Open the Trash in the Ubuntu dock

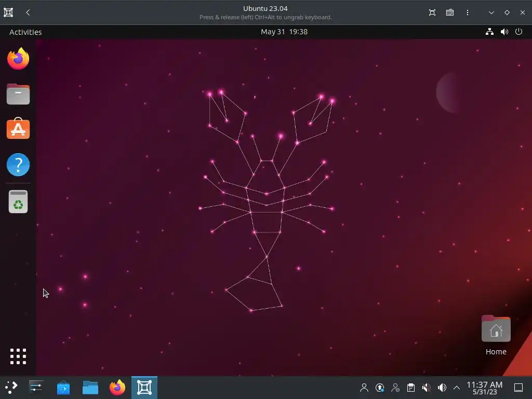pyautogui.click(x=18, y=202)
